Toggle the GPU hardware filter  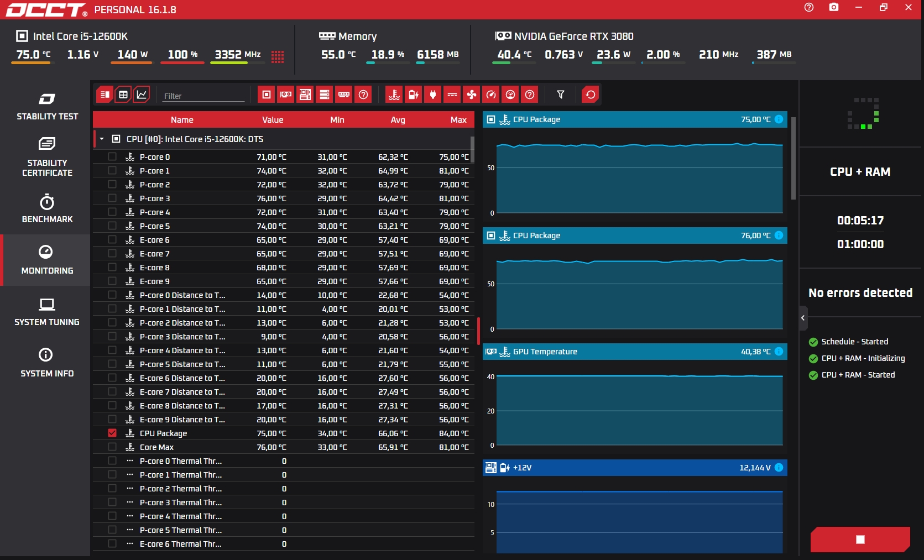[x=286, y=95]
